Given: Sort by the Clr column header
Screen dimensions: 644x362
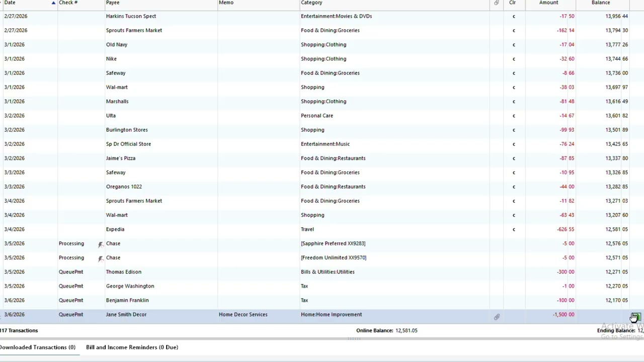Looking at the screenshot, I should (x=512, y=3).
